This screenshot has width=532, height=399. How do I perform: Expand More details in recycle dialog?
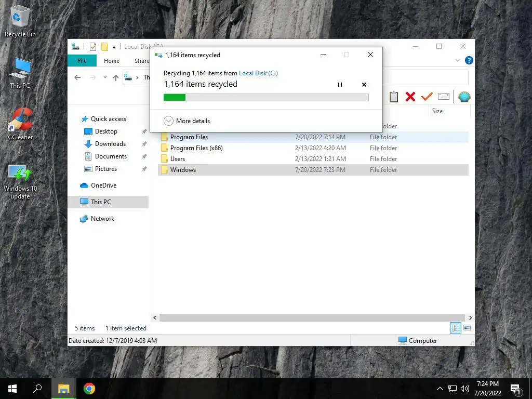(x=187, y=121)
